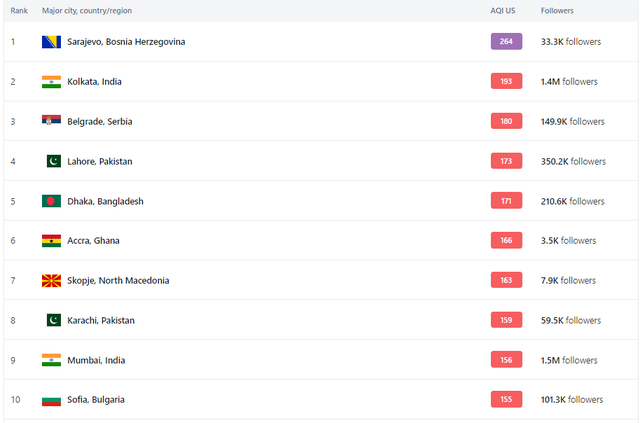
Task: Open the Mumbai, India city link
Action: [96, 360]
